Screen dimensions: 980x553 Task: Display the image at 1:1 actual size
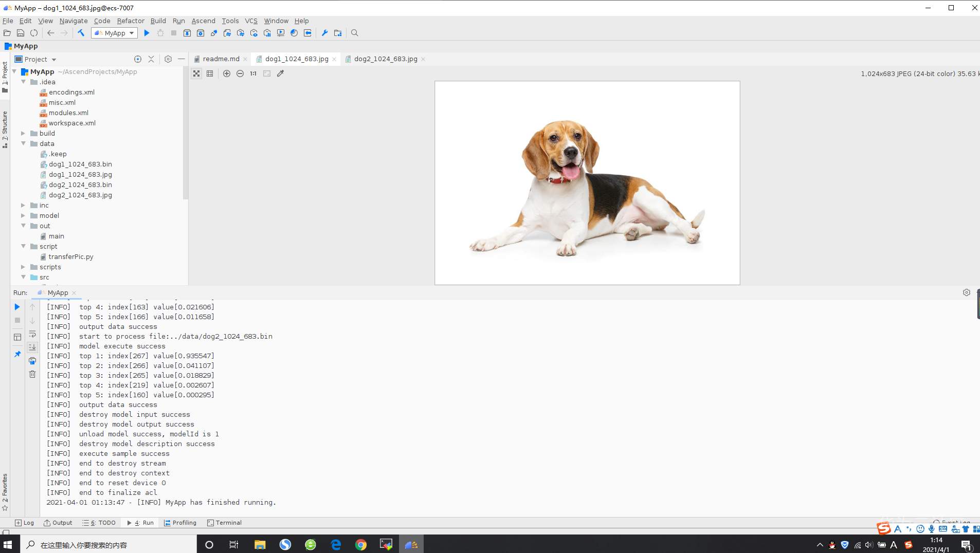point(253,73)
